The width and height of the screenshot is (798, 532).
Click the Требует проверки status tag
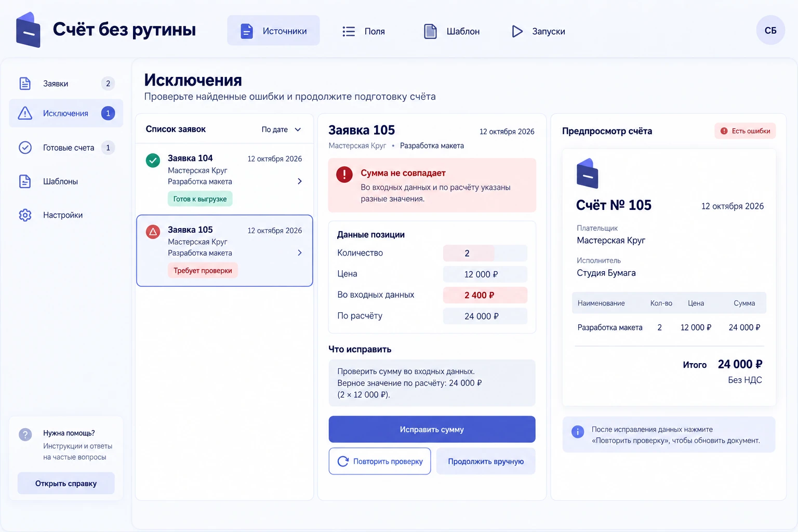point(203,271)
